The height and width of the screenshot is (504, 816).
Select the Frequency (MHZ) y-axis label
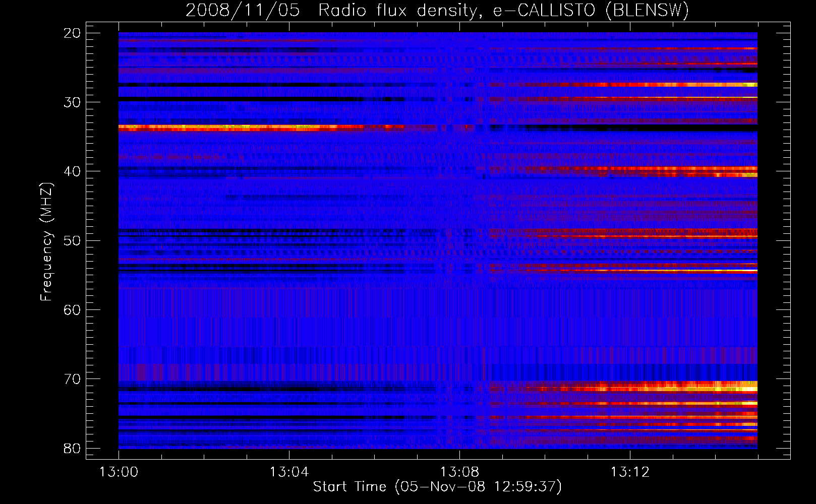(x=46, y=242)
